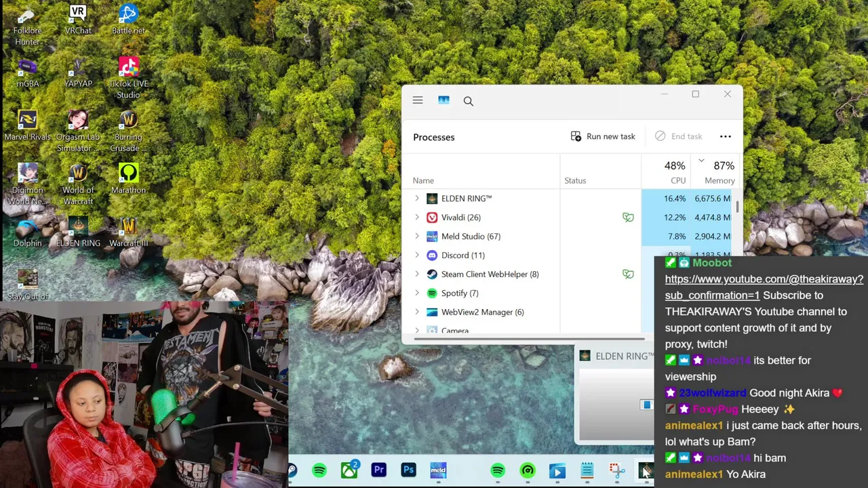Click the vertical scrollbar in process list

point(738,207)
